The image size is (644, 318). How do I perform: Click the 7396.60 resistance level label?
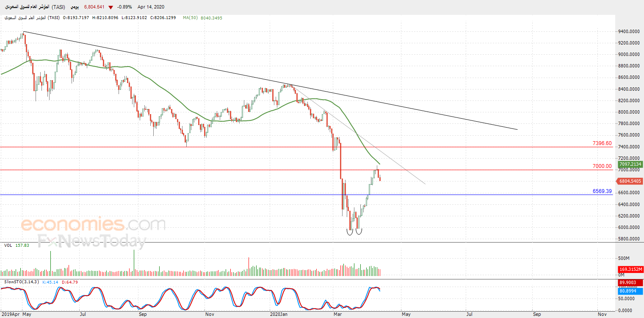[x=602, y=143]
